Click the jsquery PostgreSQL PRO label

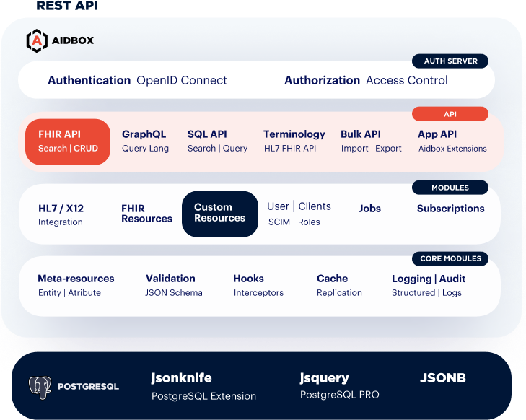click(340, 386)
